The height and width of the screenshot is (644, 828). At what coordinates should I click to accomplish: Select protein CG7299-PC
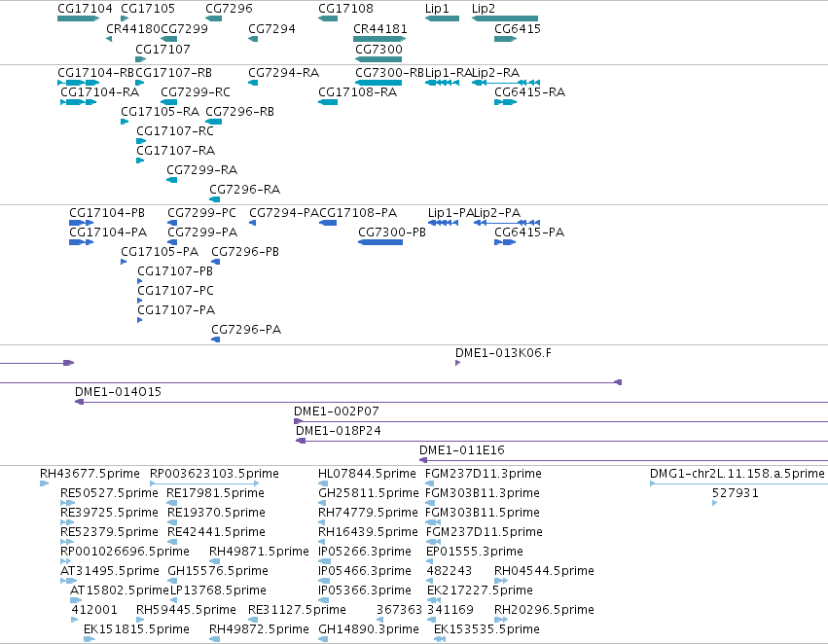[172, 223]
